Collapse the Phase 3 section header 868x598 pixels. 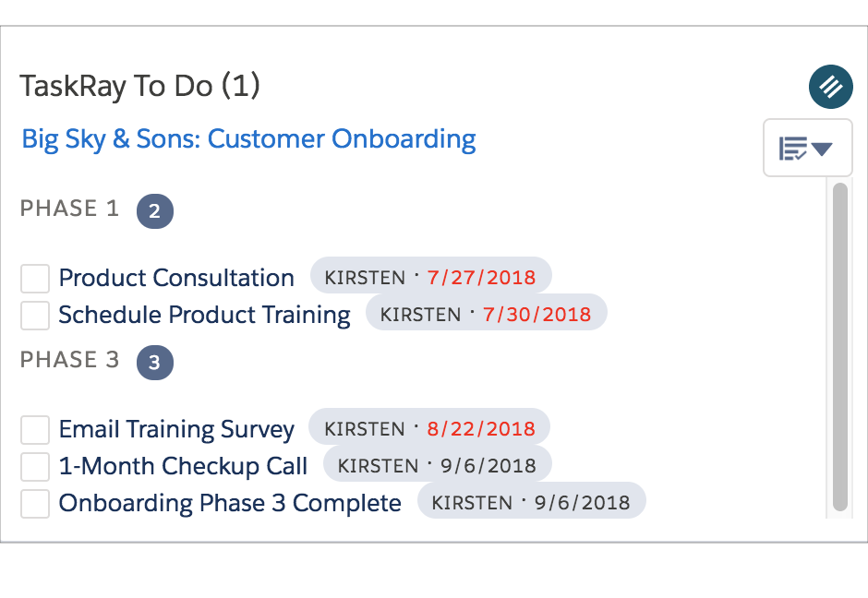point(69,360)
